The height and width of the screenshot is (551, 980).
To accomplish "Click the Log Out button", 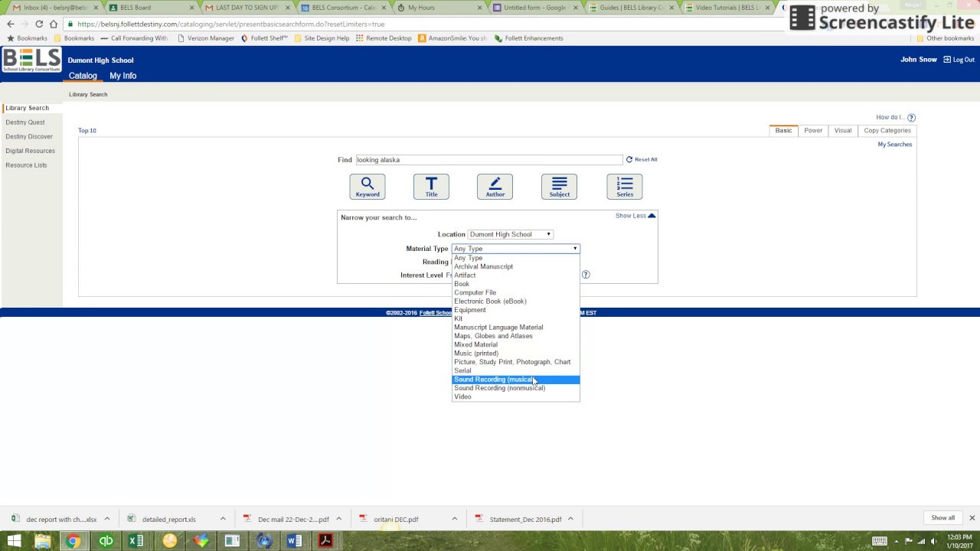I will [x=958, y=59].
